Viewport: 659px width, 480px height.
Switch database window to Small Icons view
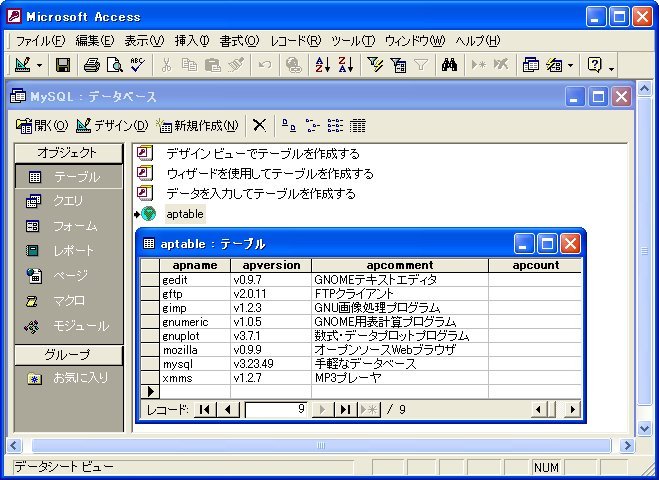tap(312, 125)
